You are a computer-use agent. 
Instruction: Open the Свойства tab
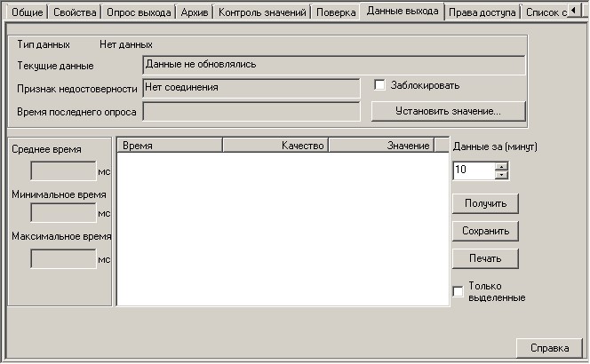75,12
